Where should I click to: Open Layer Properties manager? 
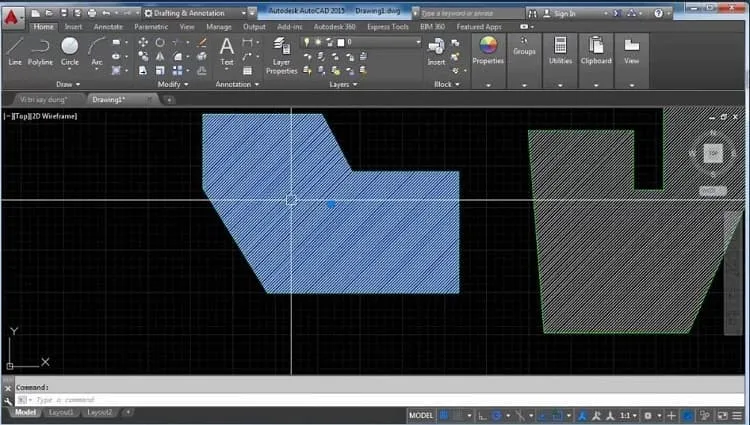(282, 56)
